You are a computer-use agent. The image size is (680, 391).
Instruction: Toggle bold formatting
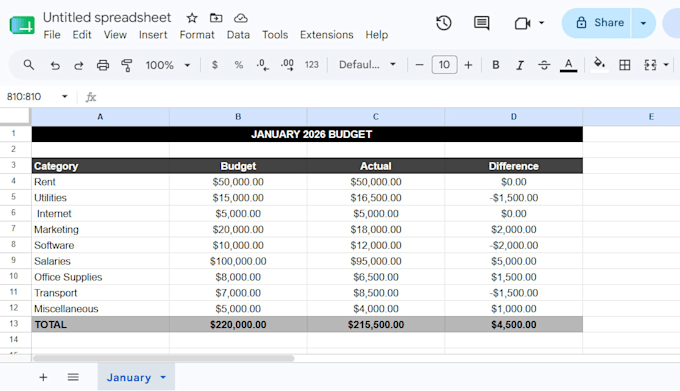point(496,65)
